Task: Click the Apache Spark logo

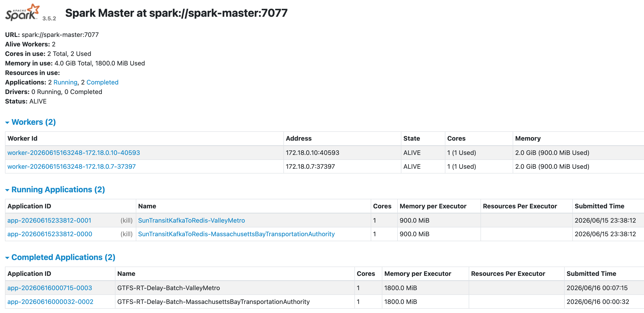Action: [x=22, y=12]
